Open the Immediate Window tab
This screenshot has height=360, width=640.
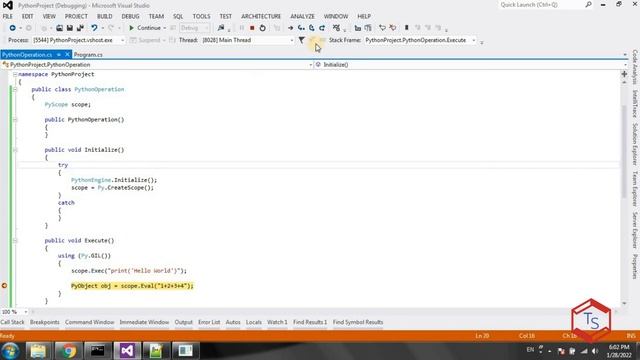(x=144, y=322)
